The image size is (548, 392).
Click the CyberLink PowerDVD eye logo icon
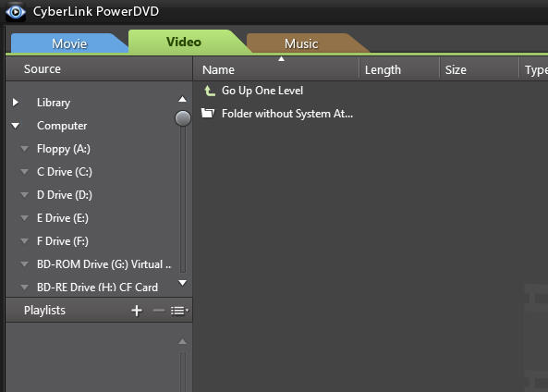click(x=16, y=12)
